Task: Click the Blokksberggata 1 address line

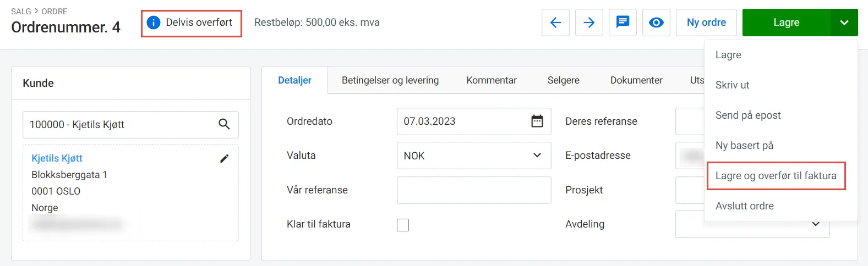Action: pos(69,175)
